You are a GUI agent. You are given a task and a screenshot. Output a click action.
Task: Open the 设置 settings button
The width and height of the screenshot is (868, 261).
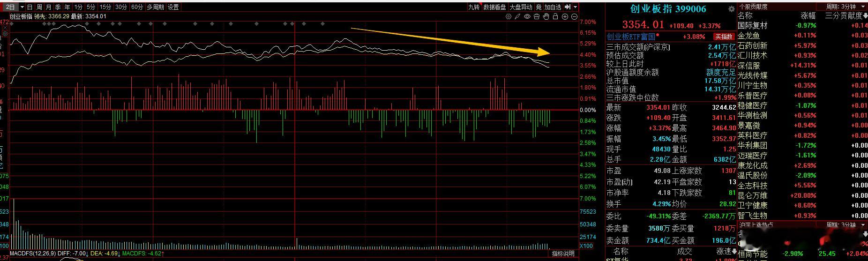[173, 7]
